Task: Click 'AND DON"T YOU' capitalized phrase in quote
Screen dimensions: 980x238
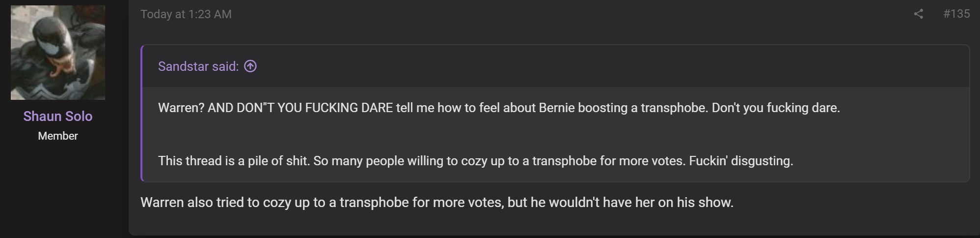Action: tap(255, 108)
